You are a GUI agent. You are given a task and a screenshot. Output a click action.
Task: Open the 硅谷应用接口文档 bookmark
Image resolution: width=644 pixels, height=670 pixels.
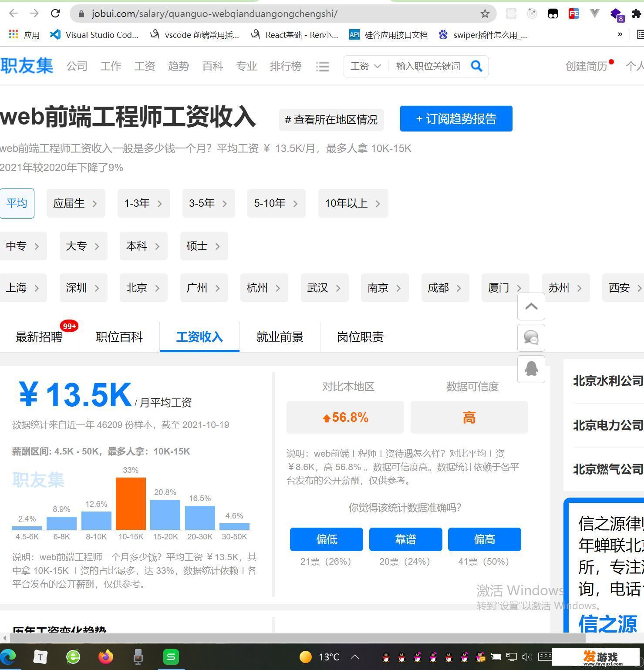click(388, 35)
